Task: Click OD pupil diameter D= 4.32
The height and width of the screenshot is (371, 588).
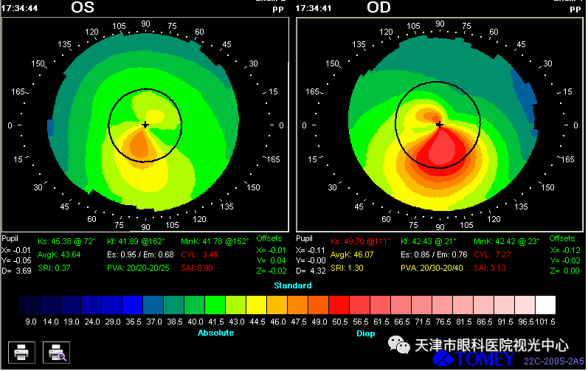Action: click(x=311, y=271)
